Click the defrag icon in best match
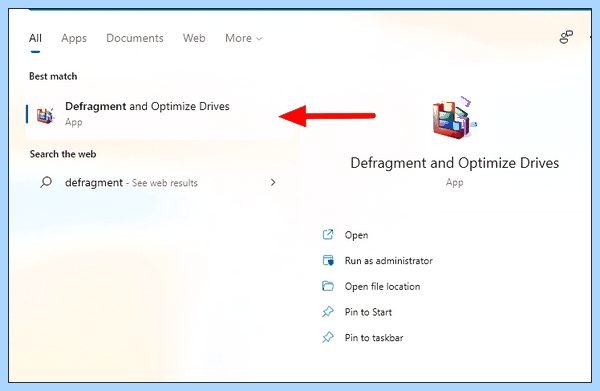Screen dimensions: 600x391 click(x=45, y=115)
